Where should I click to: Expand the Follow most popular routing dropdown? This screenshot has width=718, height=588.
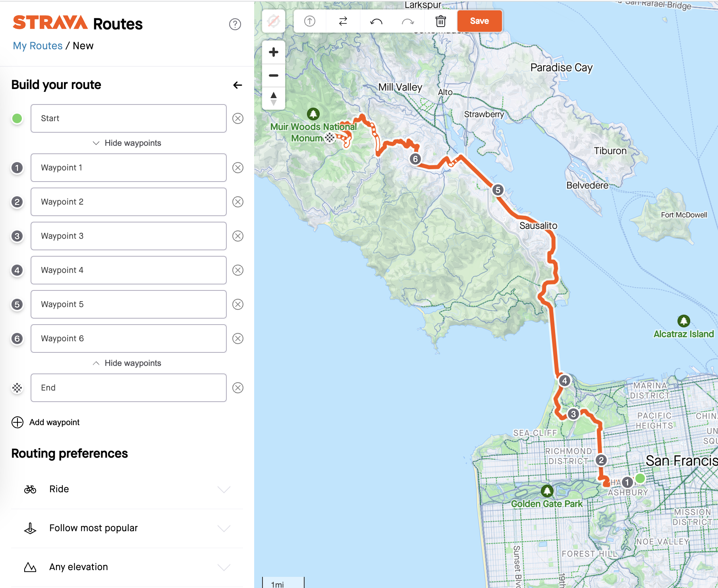coord(224,528)
